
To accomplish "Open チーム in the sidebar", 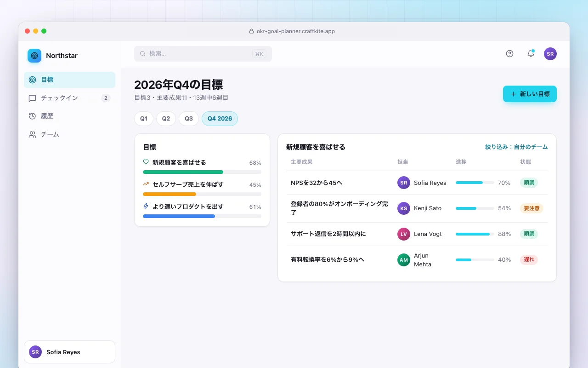I will click(69, 134).
